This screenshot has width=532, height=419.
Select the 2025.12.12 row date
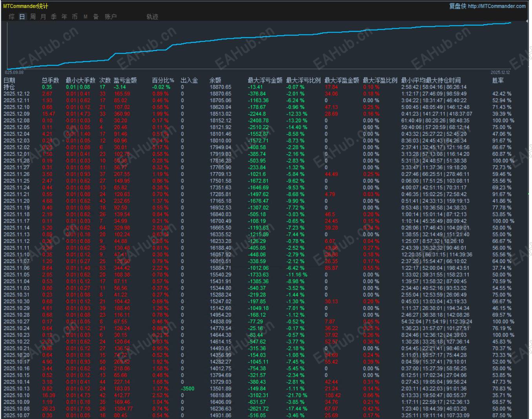[x=16, y=94]
